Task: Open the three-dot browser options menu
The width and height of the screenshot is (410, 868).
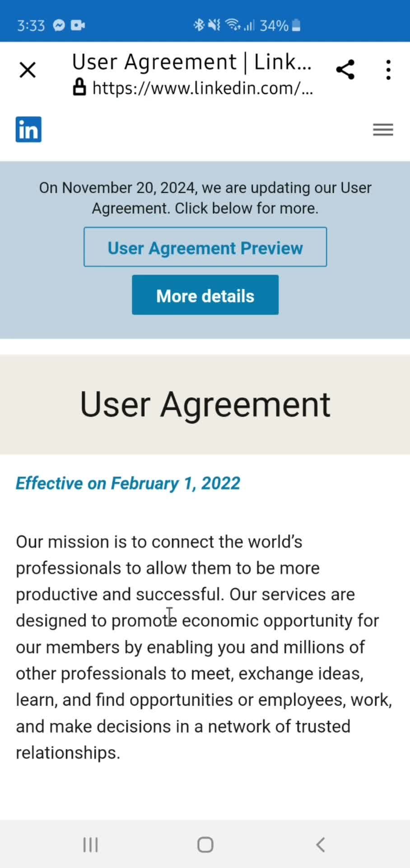Action: pyautogui.click(x=388, y=70)
